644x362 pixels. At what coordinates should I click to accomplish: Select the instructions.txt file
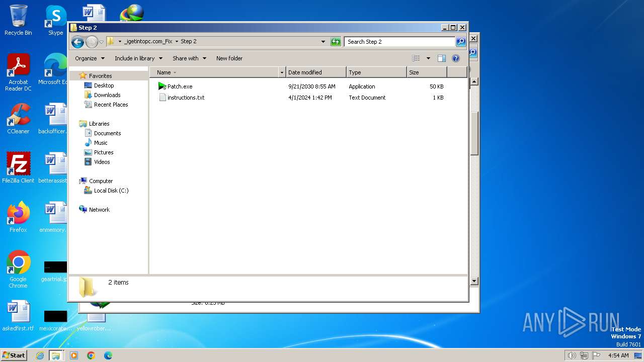(x=186, y=98)
